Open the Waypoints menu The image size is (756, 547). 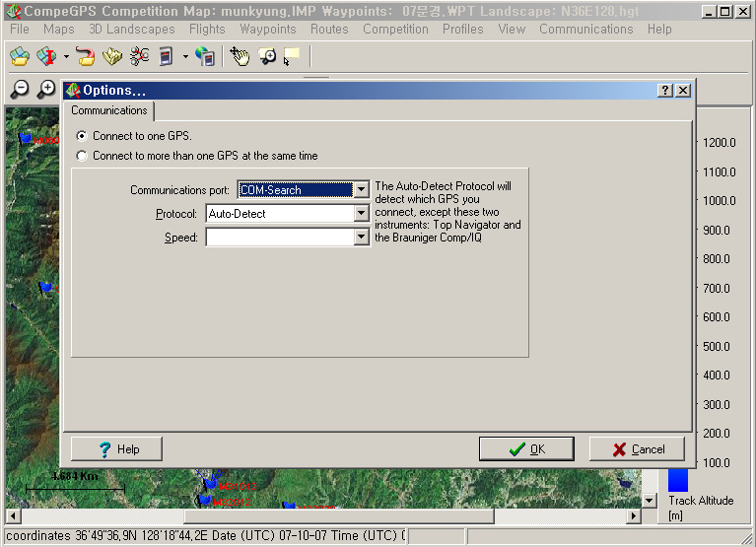(x=267, y=29)
